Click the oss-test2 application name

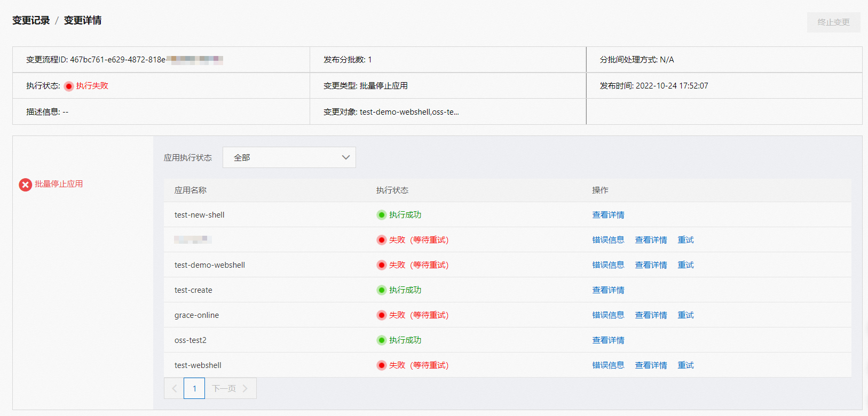tap(190, 340)
